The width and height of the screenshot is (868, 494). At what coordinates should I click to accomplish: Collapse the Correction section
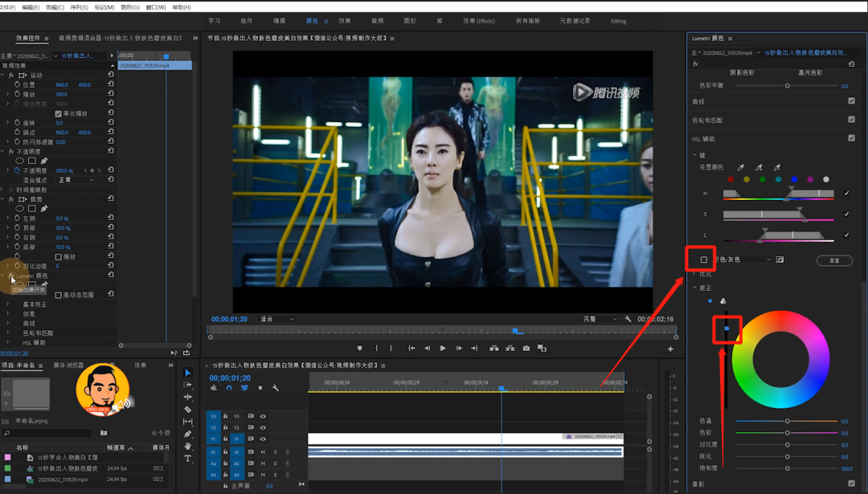694,288
